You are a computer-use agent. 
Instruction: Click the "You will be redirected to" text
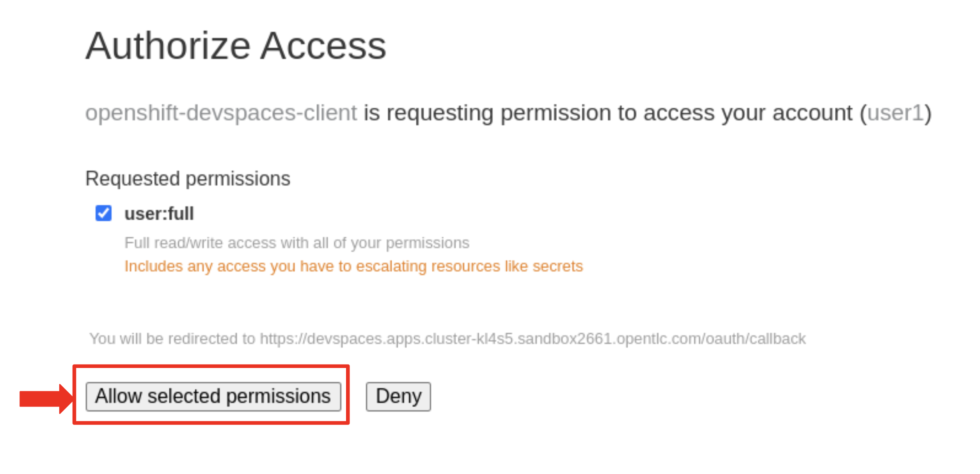click(172, 339)
